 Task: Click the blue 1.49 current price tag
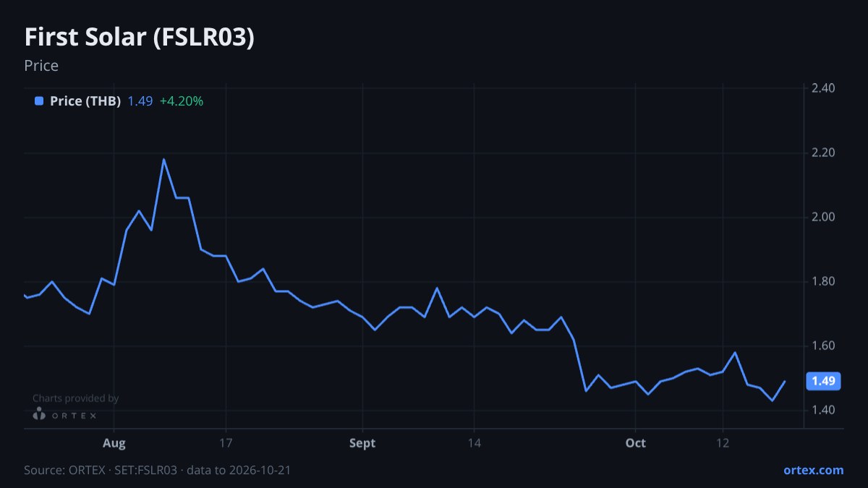point(823,381)
